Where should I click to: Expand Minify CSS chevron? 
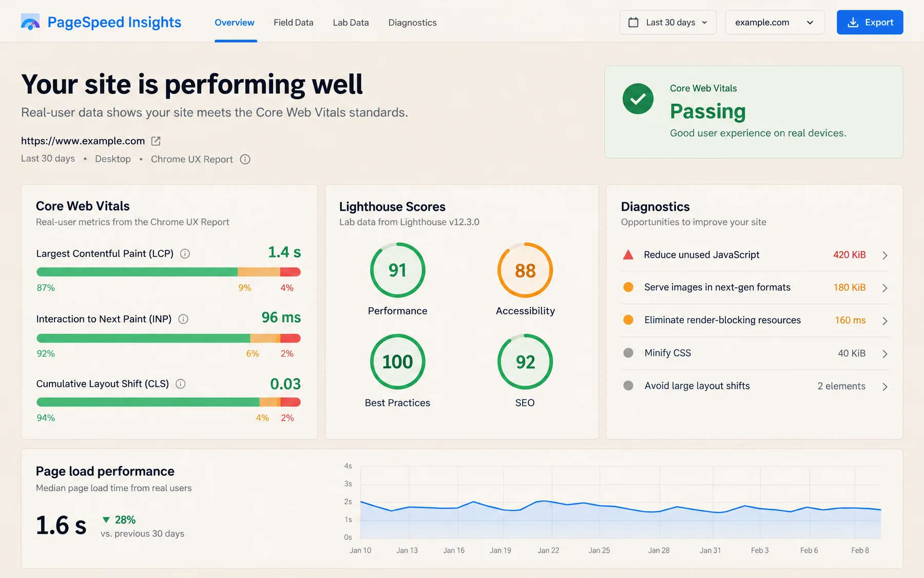click(x=885, y=354)
